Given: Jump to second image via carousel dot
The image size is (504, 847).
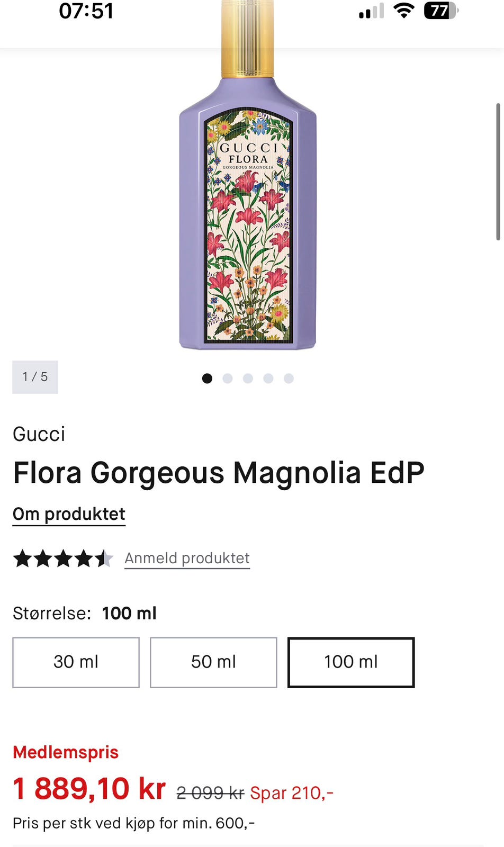Looking at the screenshot, I should 228,379.
